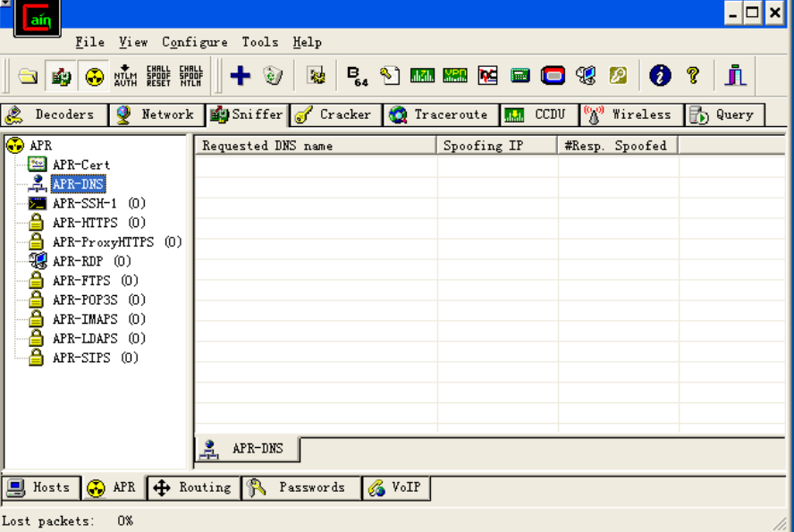This screenshot has height=532, width=794.
Task: Click the recycle bin remove icon
Action: tap(273, 76)
